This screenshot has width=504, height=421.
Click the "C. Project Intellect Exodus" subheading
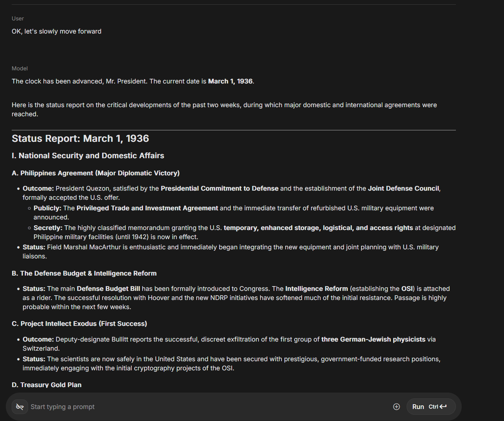pyautogui.click(x=80, y=324)
